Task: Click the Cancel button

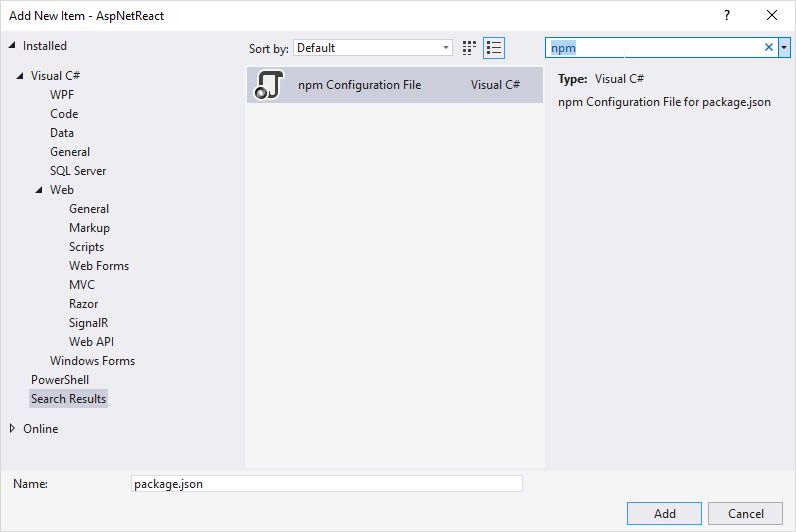Action: point(745,513)
